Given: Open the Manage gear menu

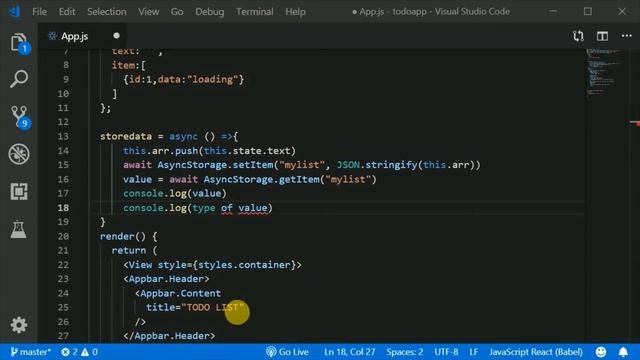Looking at the screenshot, I should tap(19, 325).
